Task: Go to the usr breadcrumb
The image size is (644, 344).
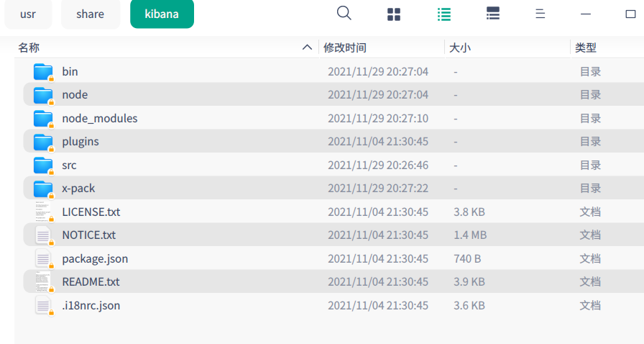Action: tap(28, 14)
